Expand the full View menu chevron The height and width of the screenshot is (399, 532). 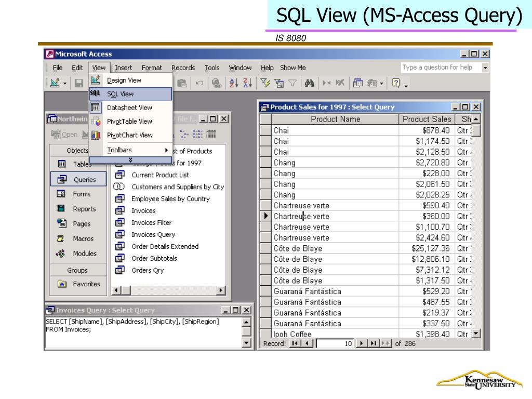pos(130,160)
